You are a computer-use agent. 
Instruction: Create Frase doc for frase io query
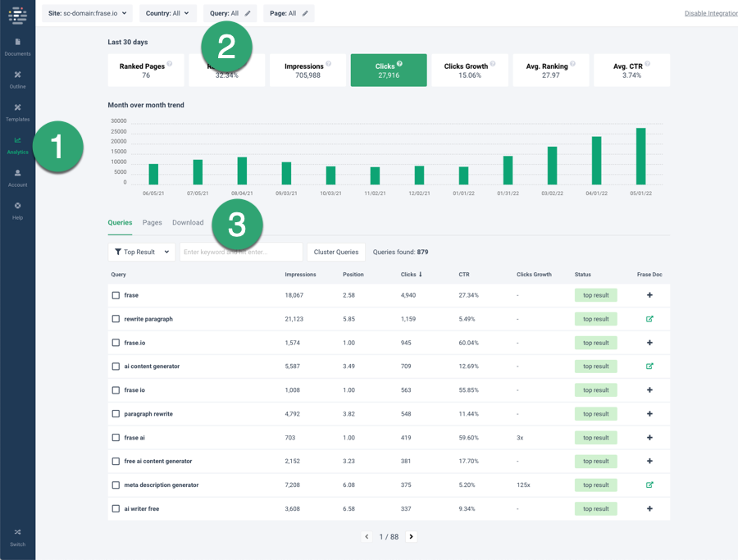(649, 390)
